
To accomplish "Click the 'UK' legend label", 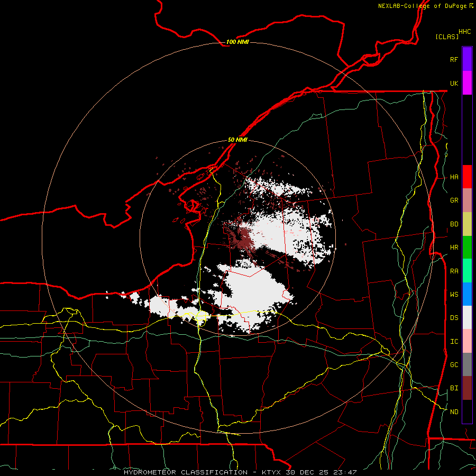I will (454, 83).
